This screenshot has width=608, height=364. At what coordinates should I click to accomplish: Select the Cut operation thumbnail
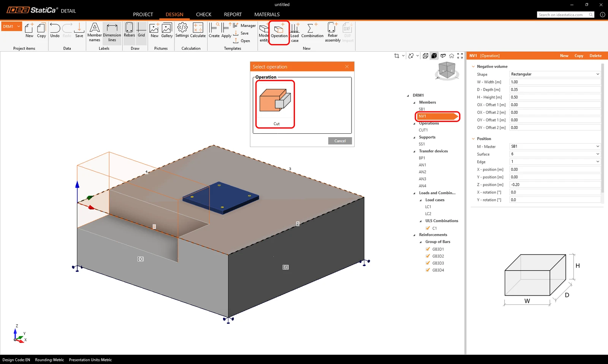pos(275,104)
